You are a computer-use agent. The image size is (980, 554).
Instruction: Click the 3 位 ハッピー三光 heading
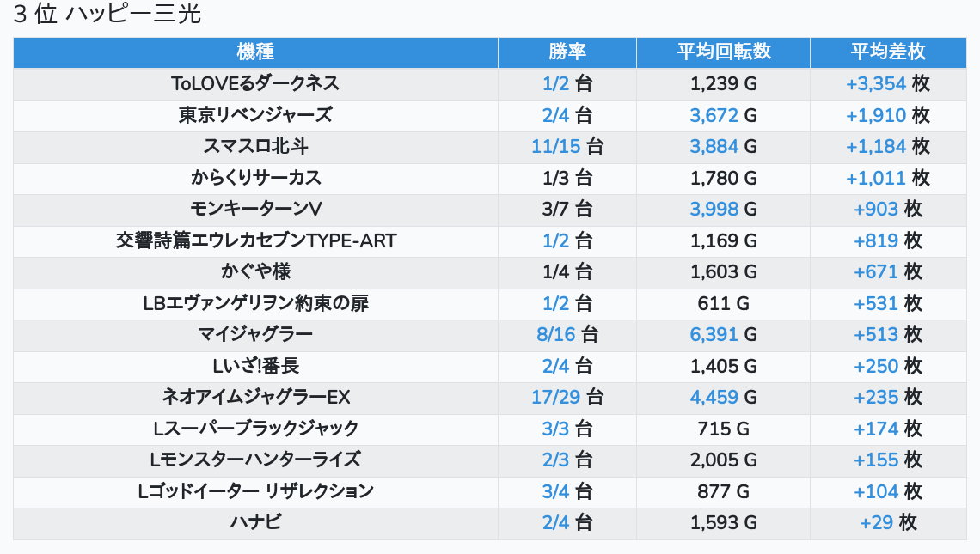click(x=107, y=15)
